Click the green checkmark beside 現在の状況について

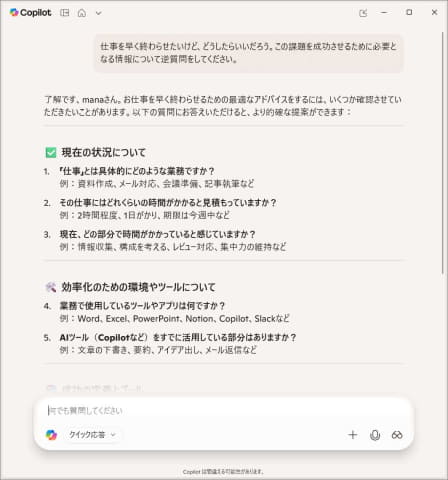(x=51, y=153)
